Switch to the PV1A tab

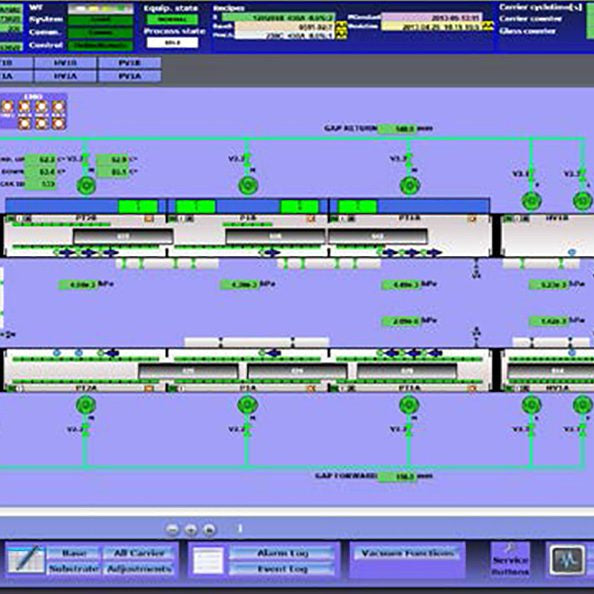(130, 76)
